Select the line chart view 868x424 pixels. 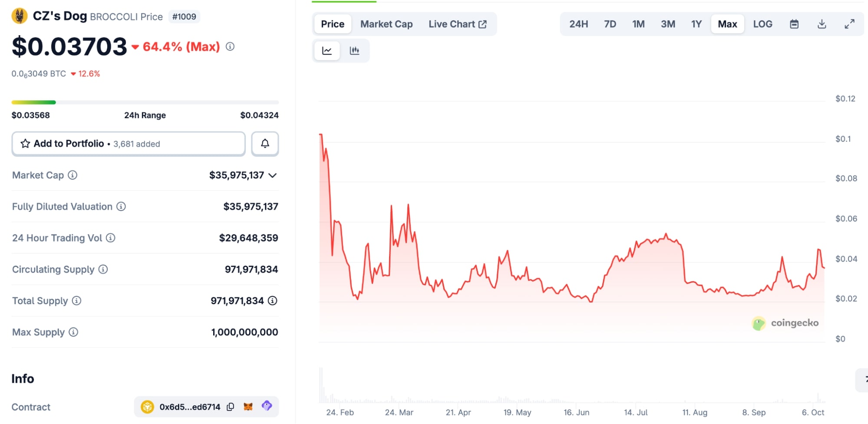click(x=327, y=51)
